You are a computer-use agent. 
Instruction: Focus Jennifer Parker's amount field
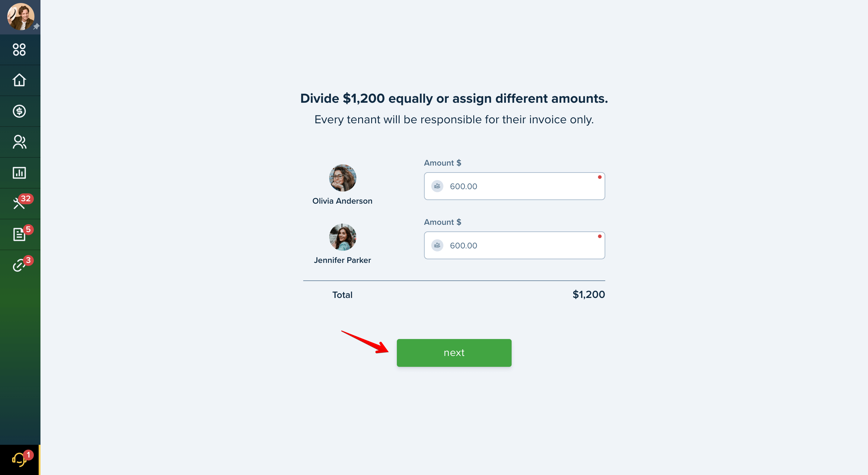(514, 245)
